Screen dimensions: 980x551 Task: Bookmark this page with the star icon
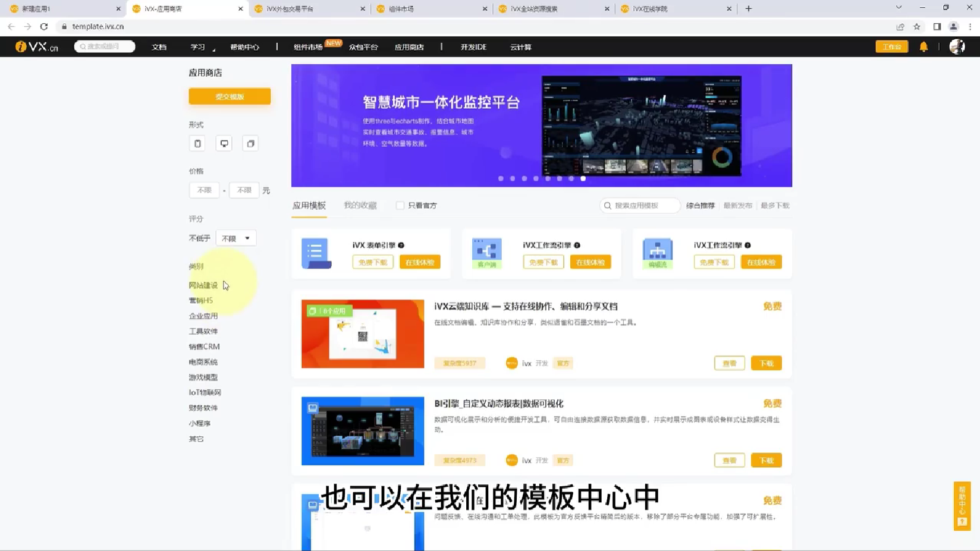[x=917, y=26]
